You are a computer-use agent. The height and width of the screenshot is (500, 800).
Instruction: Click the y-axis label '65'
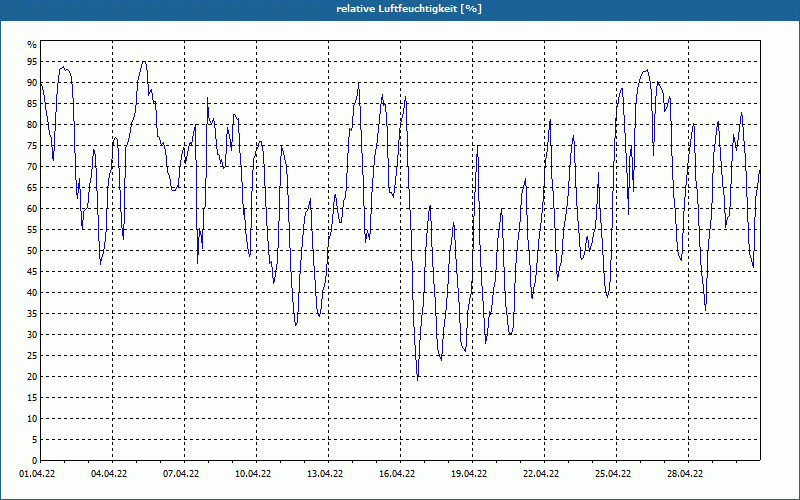click(32, 188)
